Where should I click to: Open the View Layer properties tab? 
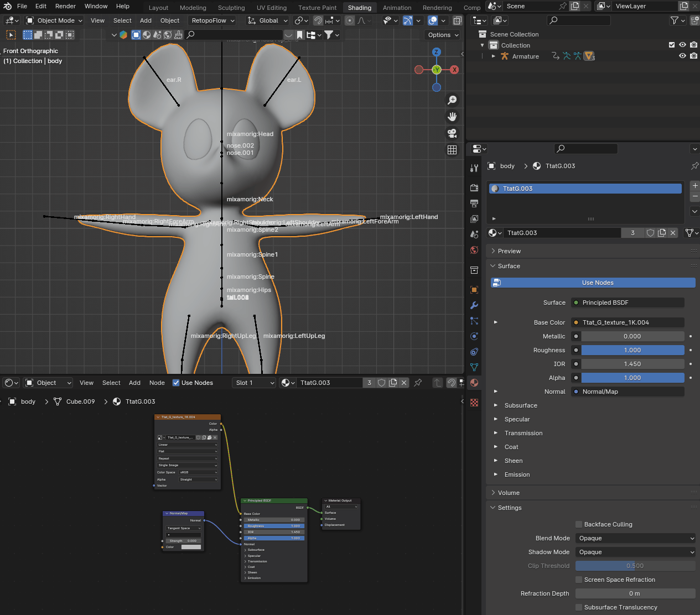(x=474, y=219)
